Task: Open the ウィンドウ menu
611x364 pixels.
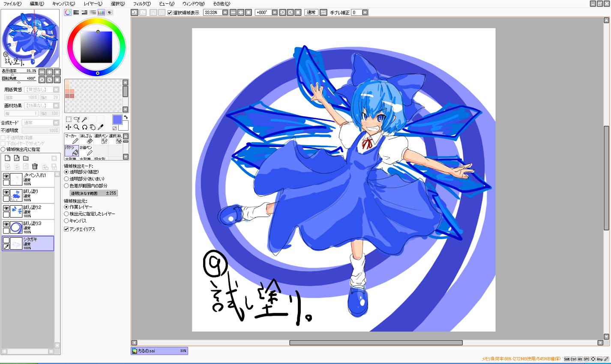Action: pos(194,3)
